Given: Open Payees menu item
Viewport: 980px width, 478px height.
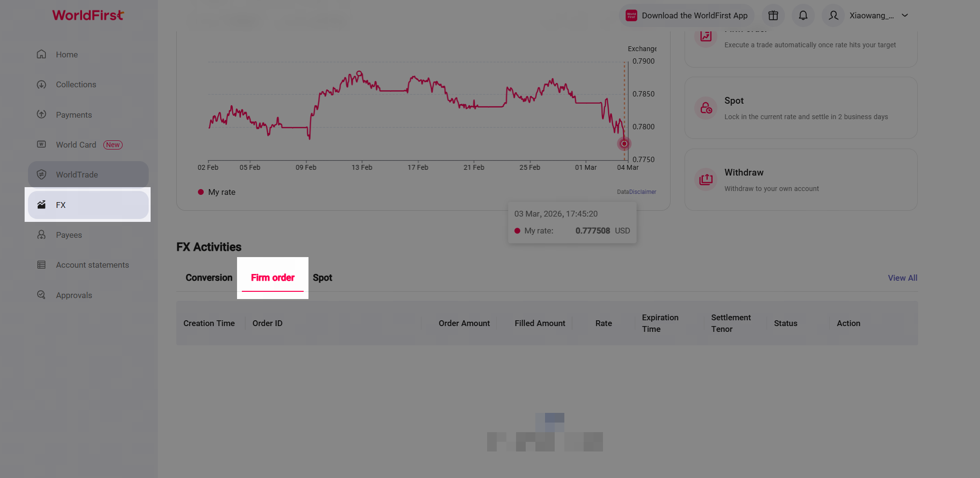Looking at the screenshot, I should 88,235.
